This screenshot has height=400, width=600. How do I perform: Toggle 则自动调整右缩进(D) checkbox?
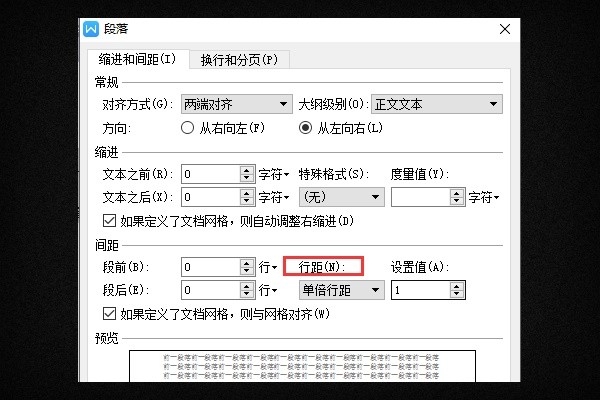tap(109, 220)
